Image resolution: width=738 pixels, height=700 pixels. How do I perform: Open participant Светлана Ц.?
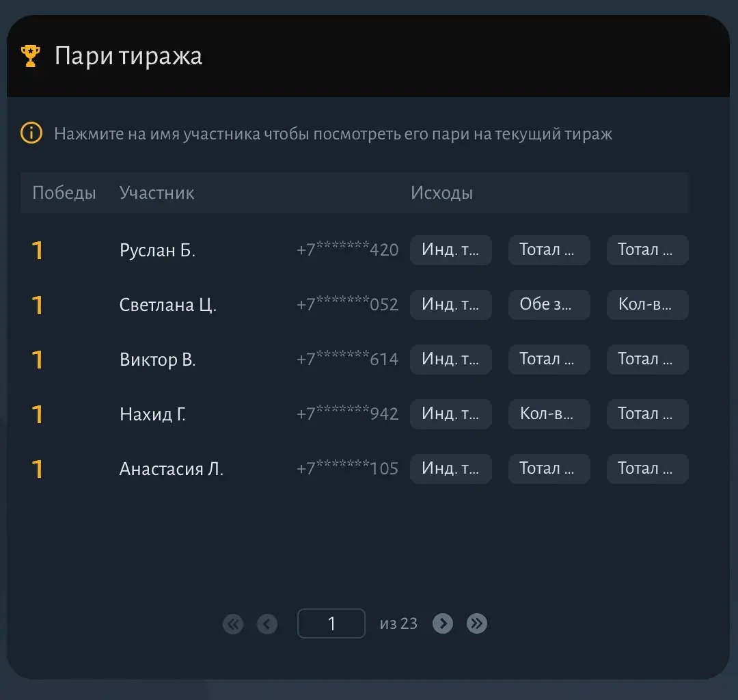click(x=168, y=305)
